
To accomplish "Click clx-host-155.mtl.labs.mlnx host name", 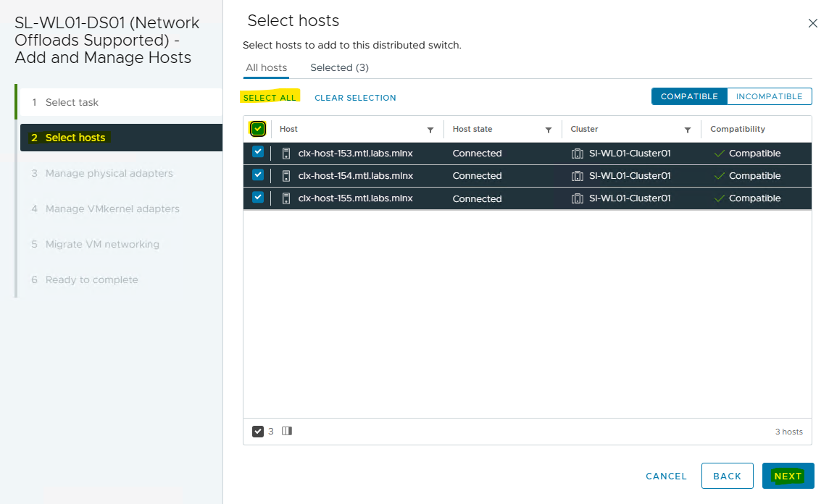I will click(355, 198).
